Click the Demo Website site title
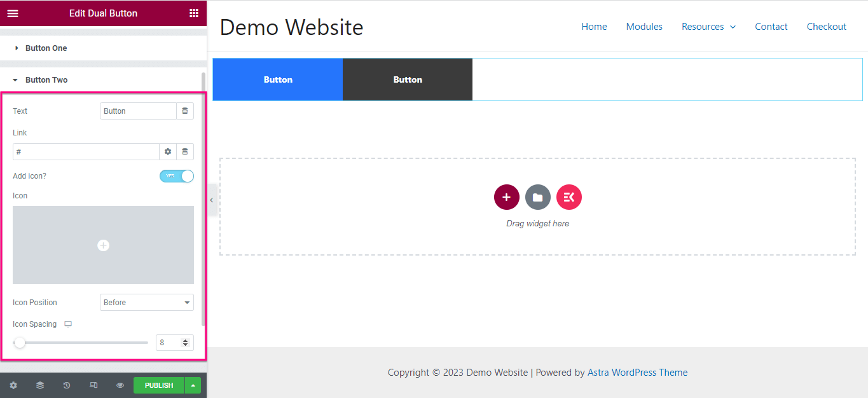 [291, 27]
